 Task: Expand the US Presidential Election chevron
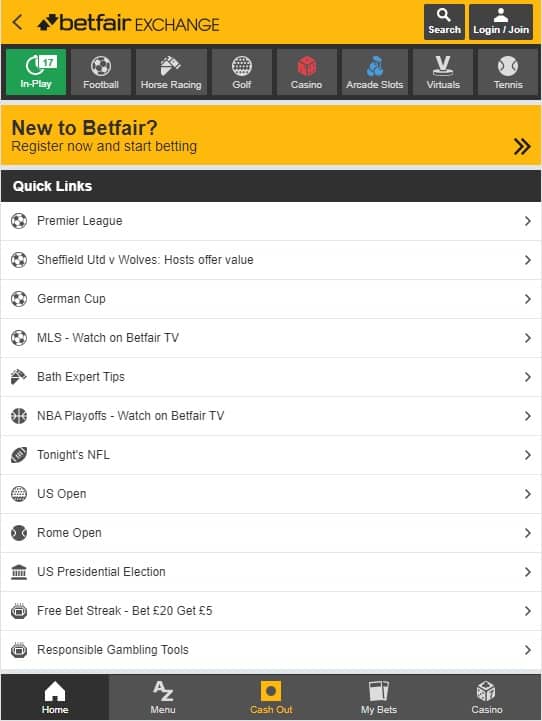[527, 572]
